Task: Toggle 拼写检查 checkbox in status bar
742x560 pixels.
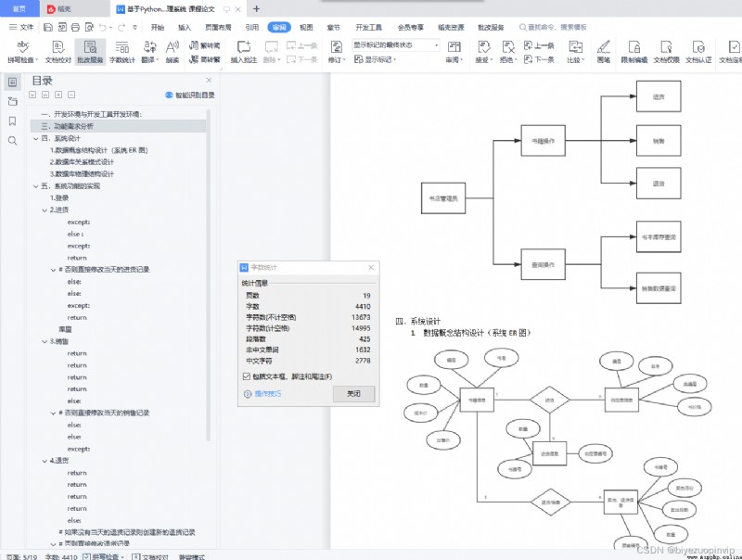Action: point(87,556)
